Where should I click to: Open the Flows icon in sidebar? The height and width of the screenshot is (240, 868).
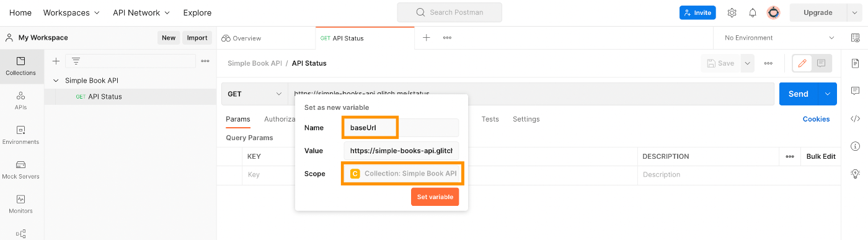pyautogui.click(x=21, y=234)
